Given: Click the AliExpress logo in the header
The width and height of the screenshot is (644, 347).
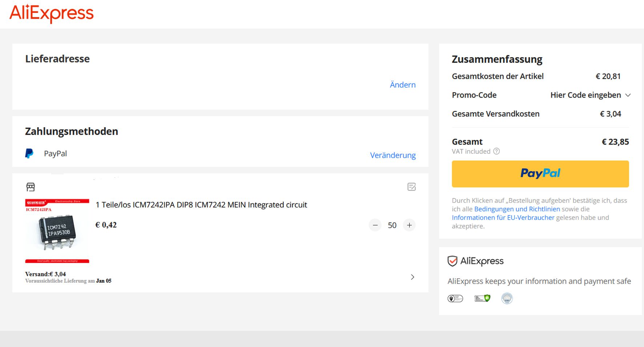Looking at the screenshot, I should coord(51,13).
